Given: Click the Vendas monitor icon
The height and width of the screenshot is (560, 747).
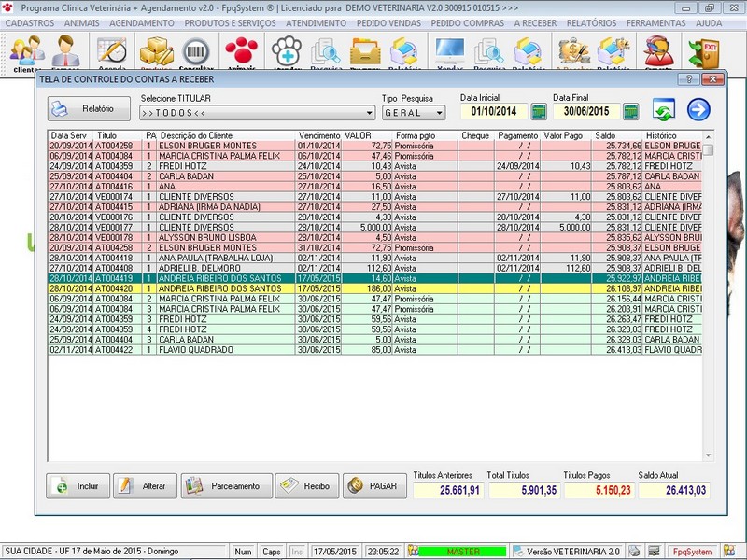Looking at the screenshot, I should tap(450, 52).
